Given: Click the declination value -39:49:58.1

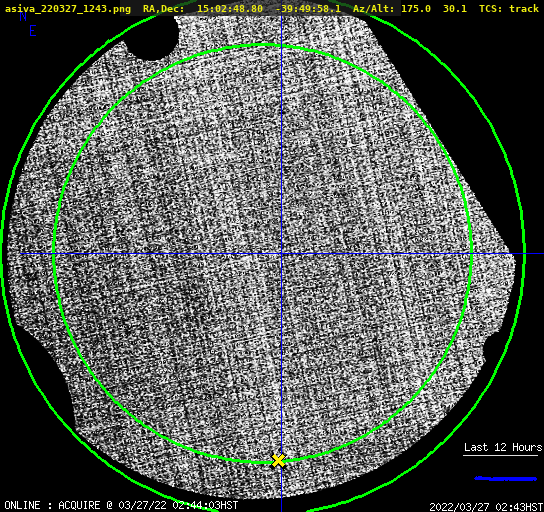Looking at the screenshot, I should (x=308, y=8).
